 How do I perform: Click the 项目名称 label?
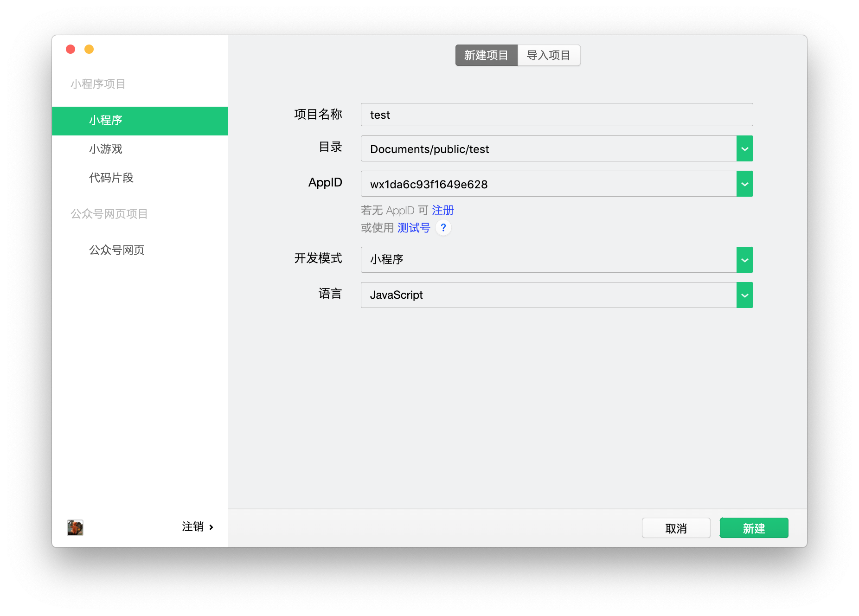[x=318, y=114]
